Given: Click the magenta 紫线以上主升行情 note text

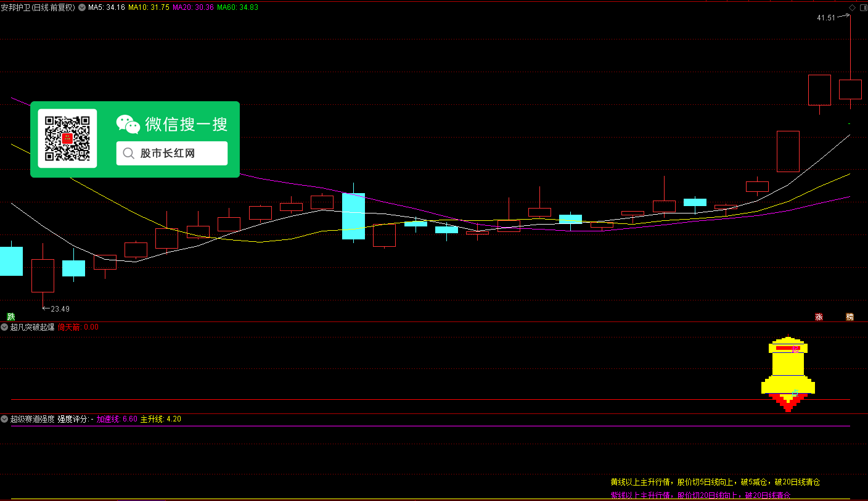Looking at the screenshot, I should (700, 495).
